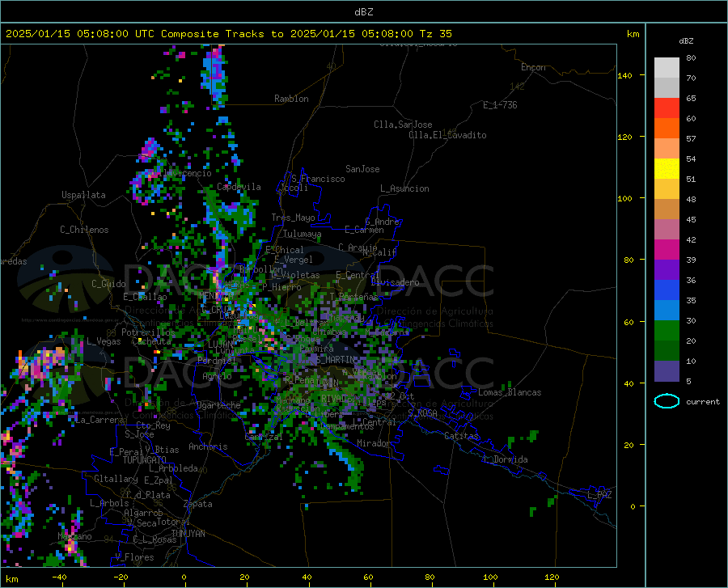Viewport: 728px width, 588px height.
Task: Click the 'Encon' label on map
Action: click(533, 67)
